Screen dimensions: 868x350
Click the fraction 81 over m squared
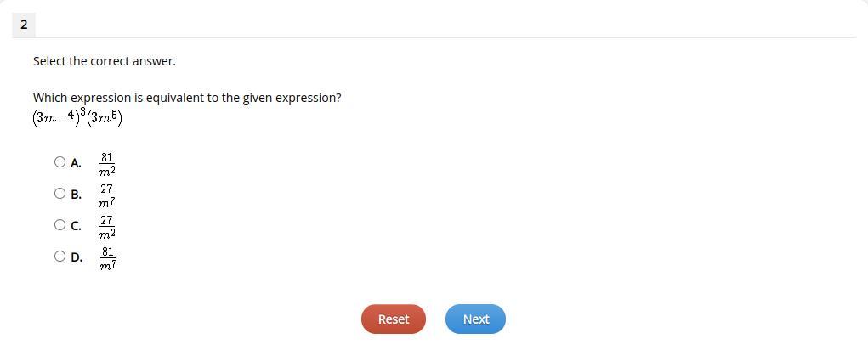pos(107,163)
